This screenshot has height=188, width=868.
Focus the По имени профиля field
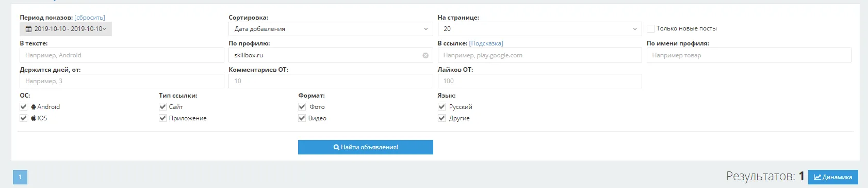click(x=749, y=55)
